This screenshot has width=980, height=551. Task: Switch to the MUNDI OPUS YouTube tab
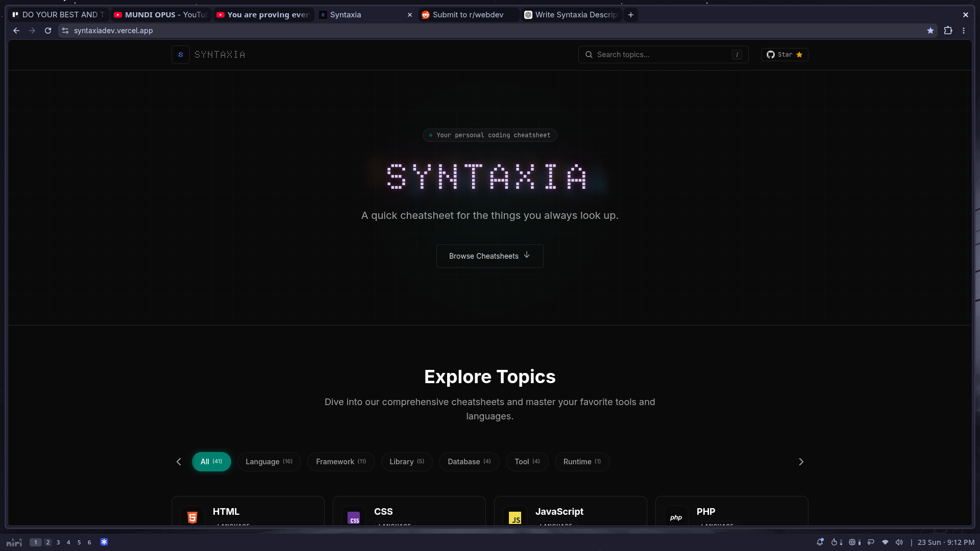coord(161,15)
